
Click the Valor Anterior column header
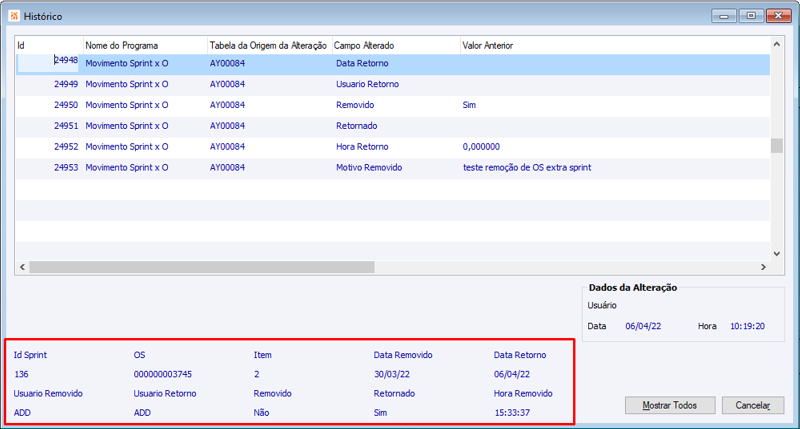pos(615,45)
